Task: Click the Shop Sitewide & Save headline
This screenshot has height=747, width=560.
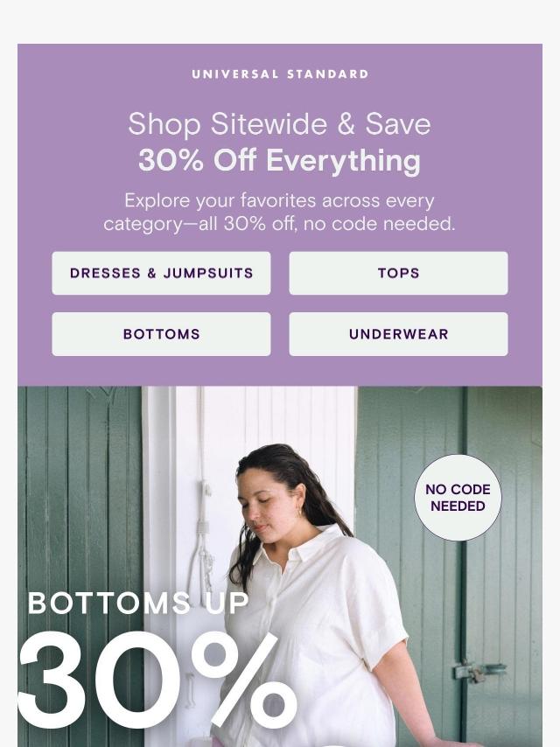Action: 280,124
